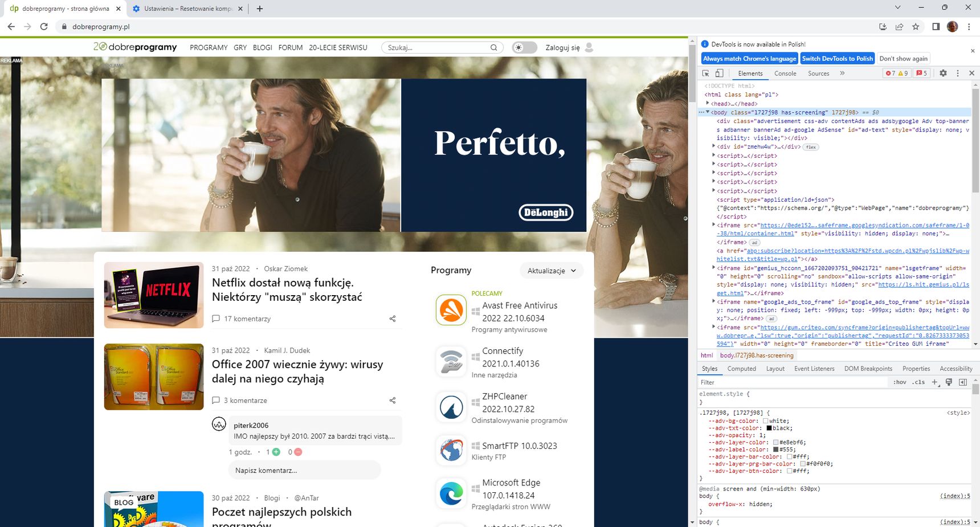Open the ZHPCleaner program icon
Screen dimensions: 980x527
[451, 407]
